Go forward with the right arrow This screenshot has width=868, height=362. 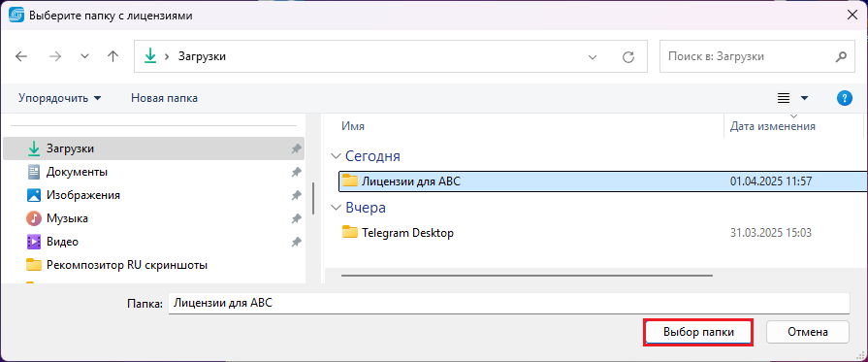(x=55, y=56)
